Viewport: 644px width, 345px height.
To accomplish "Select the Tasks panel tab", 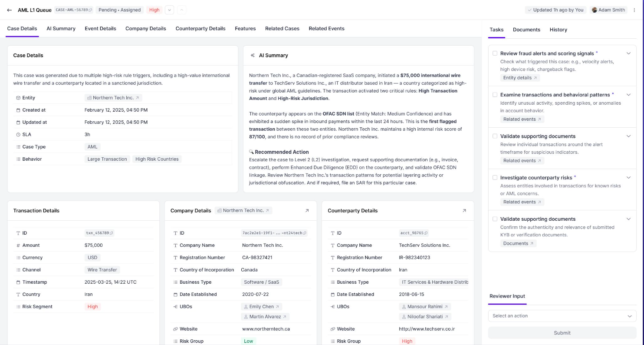I will (x=496, y=30).
